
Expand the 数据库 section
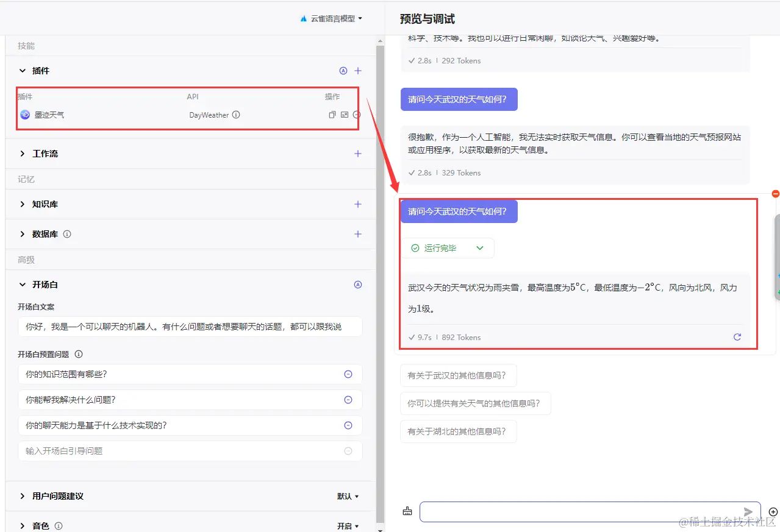click(x=23, y=234)
